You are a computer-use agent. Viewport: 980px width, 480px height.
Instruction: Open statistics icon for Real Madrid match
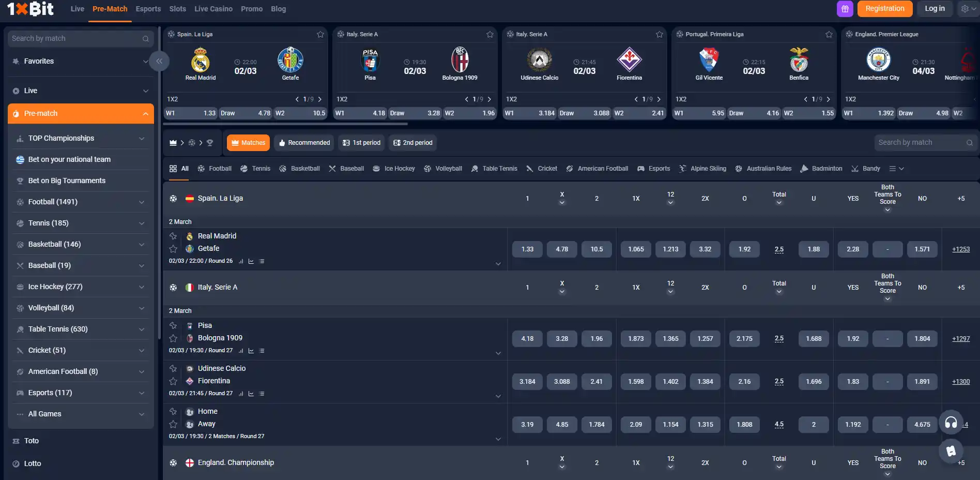[x=241, y=261]
